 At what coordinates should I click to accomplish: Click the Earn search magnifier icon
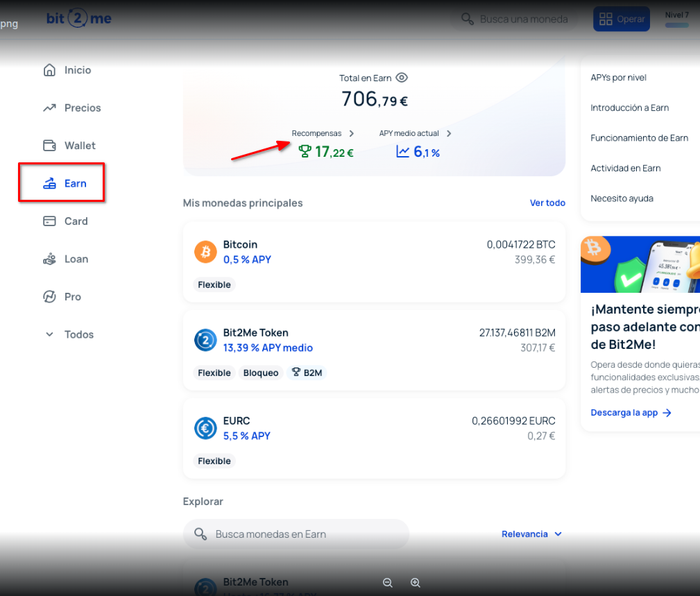point(200,534)
